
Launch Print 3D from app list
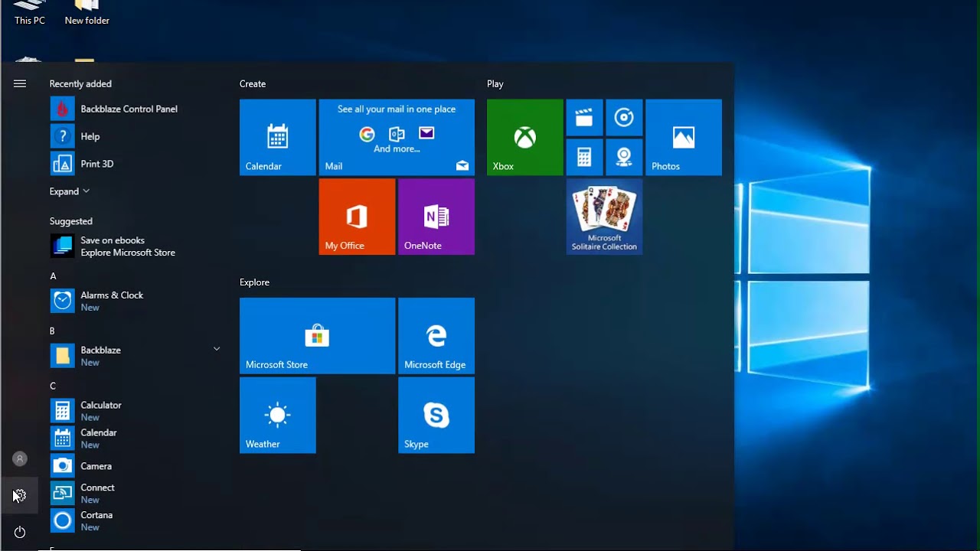[x=136, y=164]
